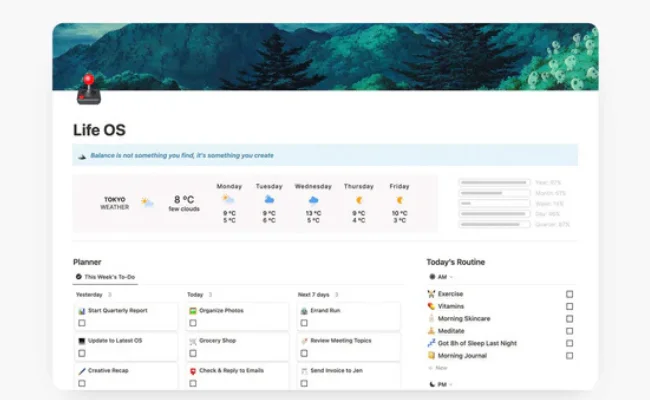Click the Quarter progress bar

(x=494, y=224)
